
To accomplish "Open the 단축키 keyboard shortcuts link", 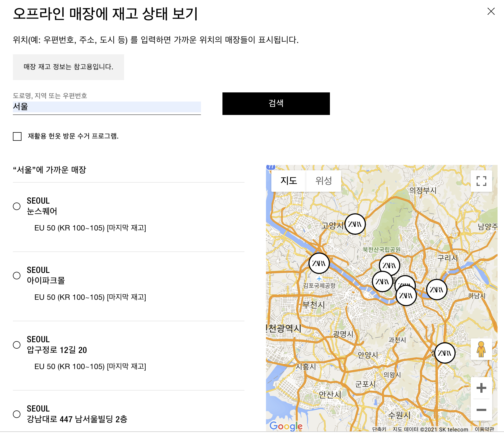I will [x=379, y=429].
